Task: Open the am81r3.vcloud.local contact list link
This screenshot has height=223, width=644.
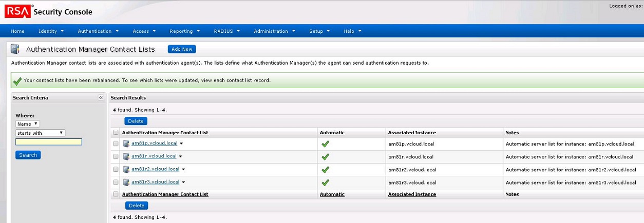Action: (x=155, y=182)
